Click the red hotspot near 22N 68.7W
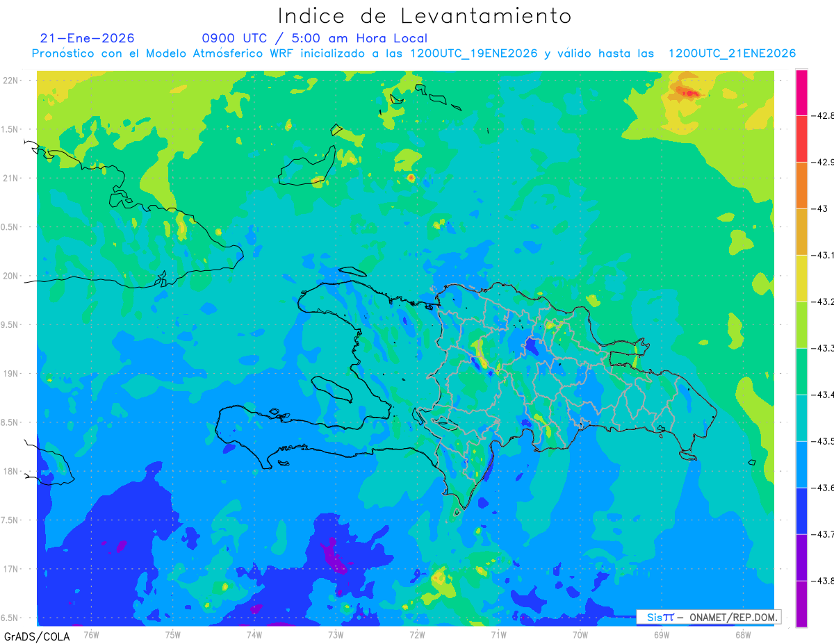 pyautogui.click(x=688, y=92)
